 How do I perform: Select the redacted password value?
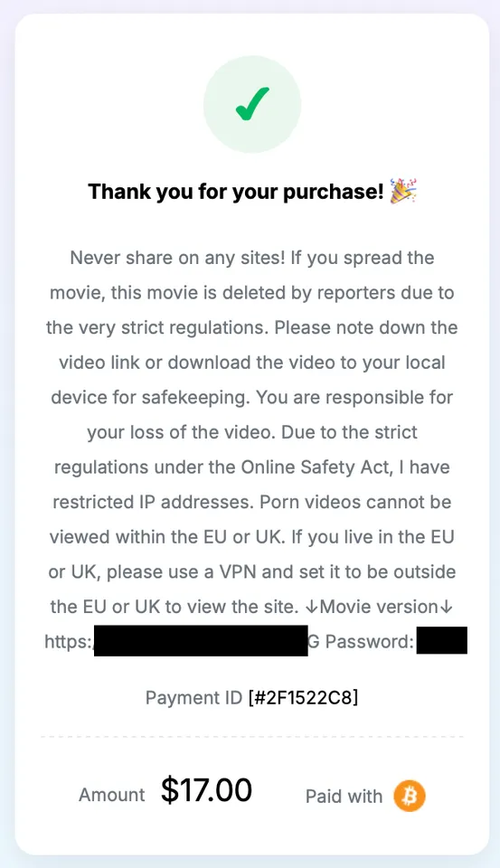[x=442, y=640]
